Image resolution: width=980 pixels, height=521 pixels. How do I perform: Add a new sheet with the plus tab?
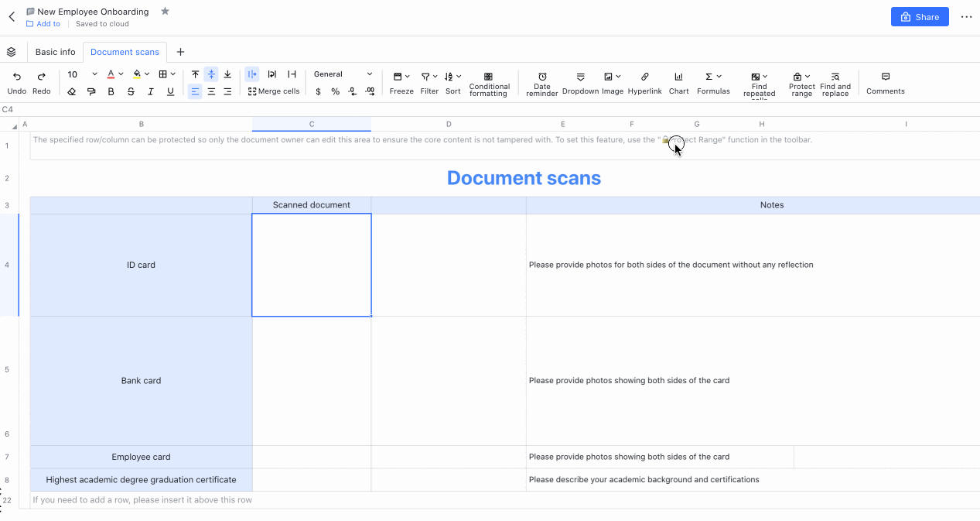click(x=180, y=52)
